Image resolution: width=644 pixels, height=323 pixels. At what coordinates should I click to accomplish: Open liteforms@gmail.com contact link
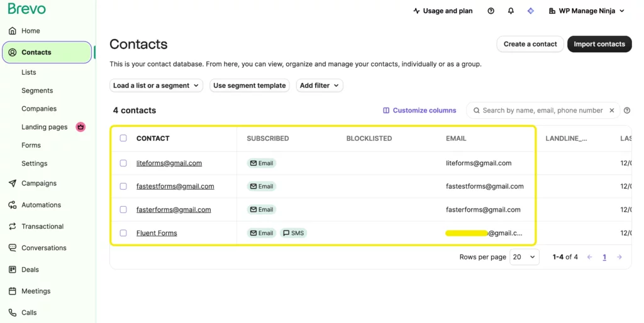tap(169, 163)
